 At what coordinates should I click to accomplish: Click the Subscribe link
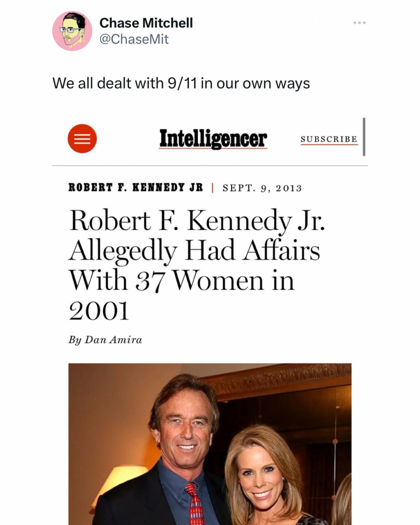tap(329, 139)
